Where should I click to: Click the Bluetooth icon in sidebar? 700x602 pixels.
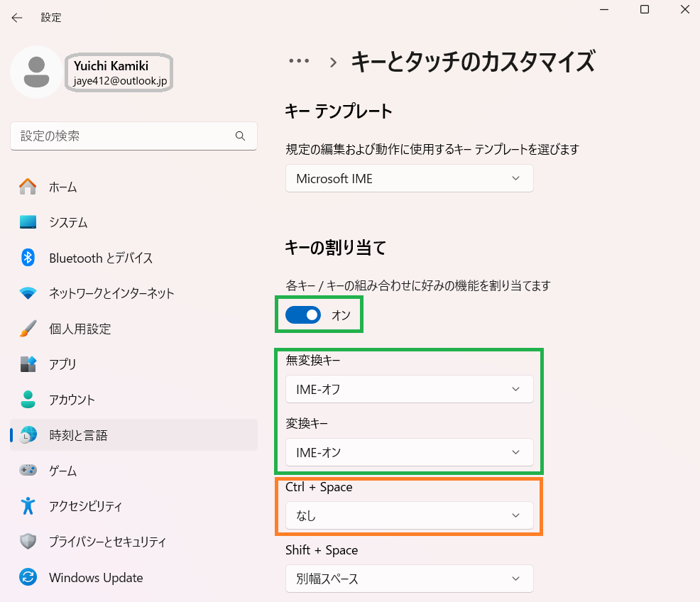coord(28,258)
